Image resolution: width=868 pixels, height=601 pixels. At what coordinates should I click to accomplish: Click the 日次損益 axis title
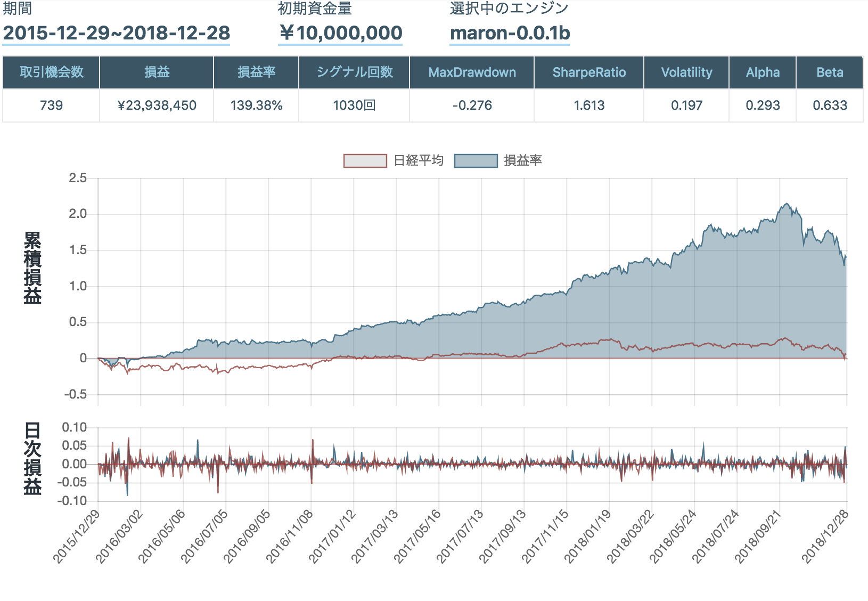(x=32, y=459)
